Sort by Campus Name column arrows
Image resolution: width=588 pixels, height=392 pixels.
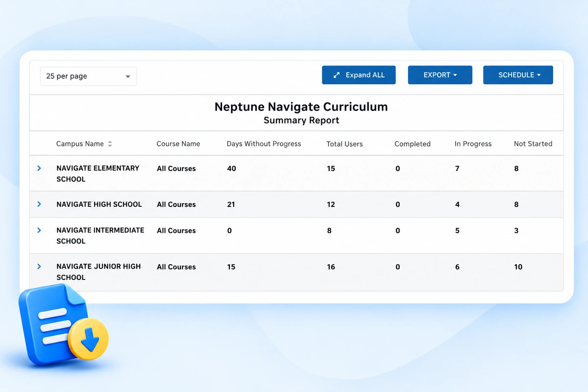click(x=110, y=144)
